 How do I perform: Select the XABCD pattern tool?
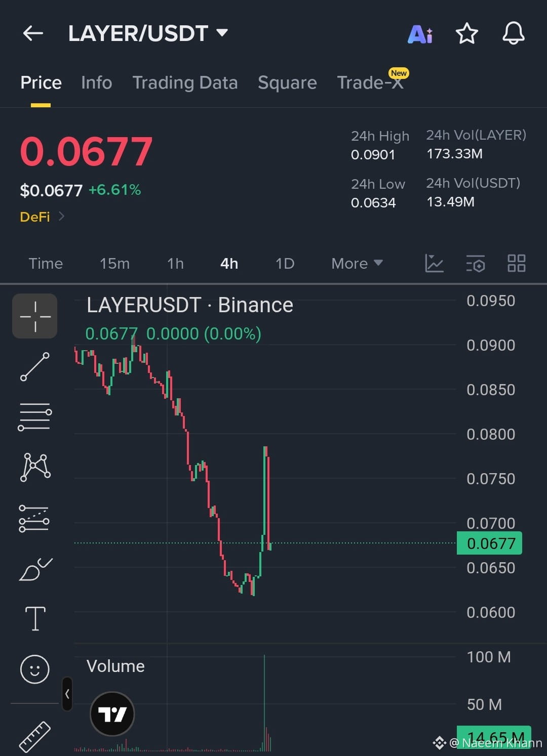point(35,467)
